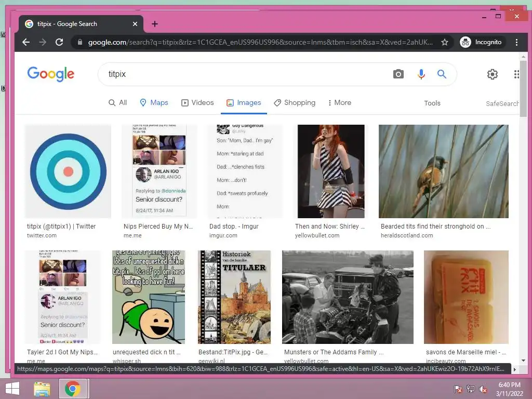Search by image using the camera icon
This screenshot has width=532, height=399.
coord(398,74)
